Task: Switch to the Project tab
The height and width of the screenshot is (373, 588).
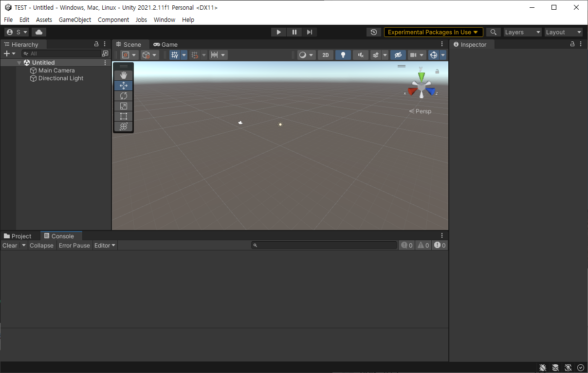Action: [18, 236]
